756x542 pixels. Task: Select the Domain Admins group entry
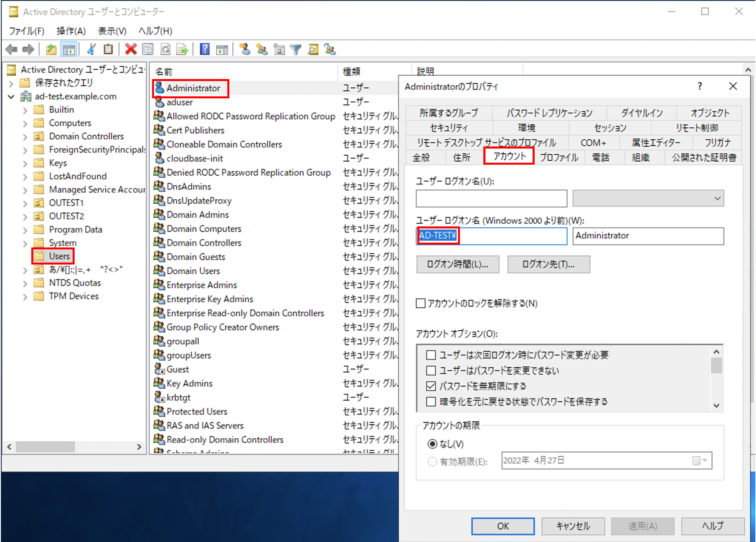coord(198,215)
